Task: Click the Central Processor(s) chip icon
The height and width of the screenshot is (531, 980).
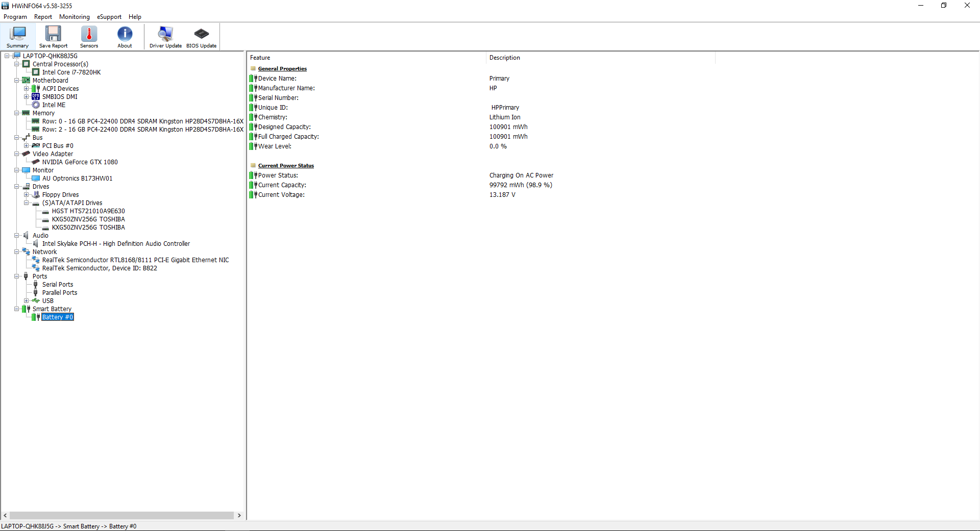Action: click(26, 64)
